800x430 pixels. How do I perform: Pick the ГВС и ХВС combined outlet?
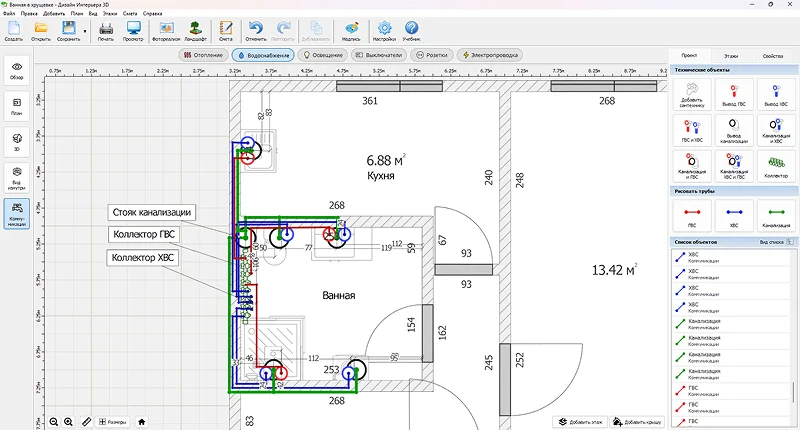click(692, 131)
